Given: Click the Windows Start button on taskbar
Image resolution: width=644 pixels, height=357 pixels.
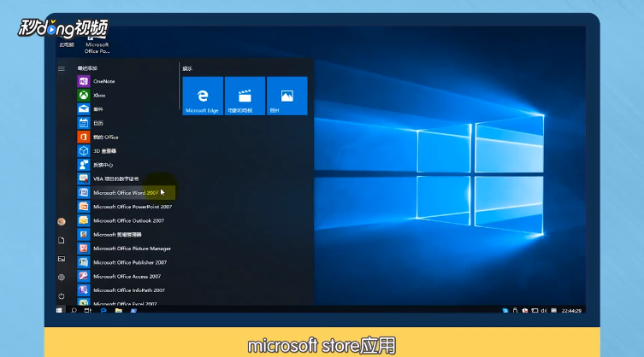Looking at the screenshot, I should (59, 311).
